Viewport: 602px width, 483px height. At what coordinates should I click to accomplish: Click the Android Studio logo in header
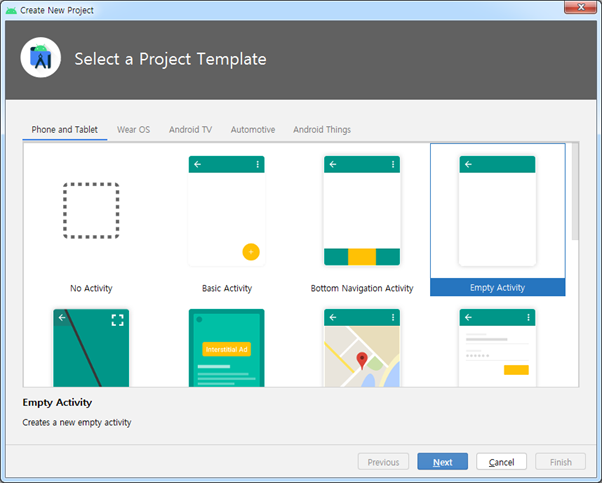pos(41,58)
